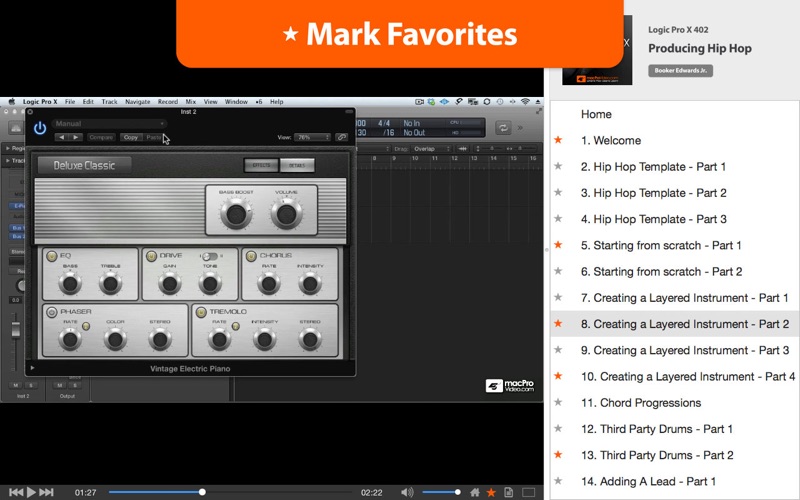This screenshot has height=500, width=800.
Task: Expand the Track inspector triangle
Action: pos(8,161)
